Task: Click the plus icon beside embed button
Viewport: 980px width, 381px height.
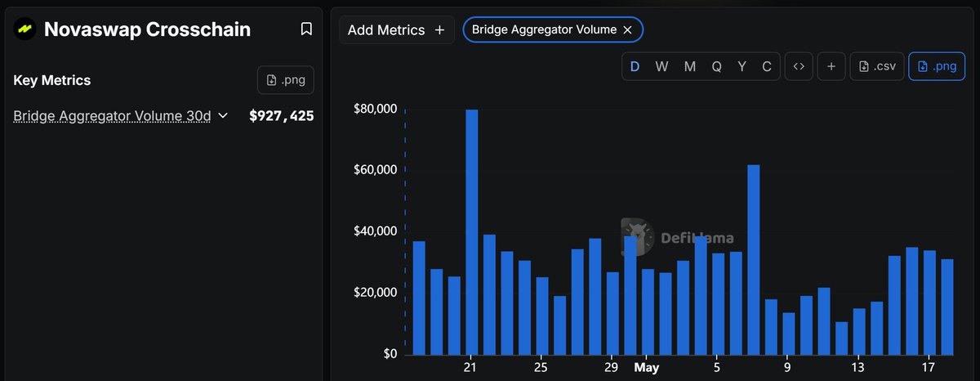Action: [x=831, y=67]
